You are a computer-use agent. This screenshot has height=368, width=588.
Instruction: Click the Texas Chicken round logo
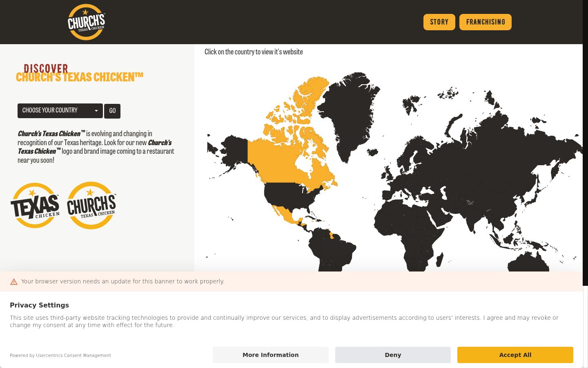(35, 205)
